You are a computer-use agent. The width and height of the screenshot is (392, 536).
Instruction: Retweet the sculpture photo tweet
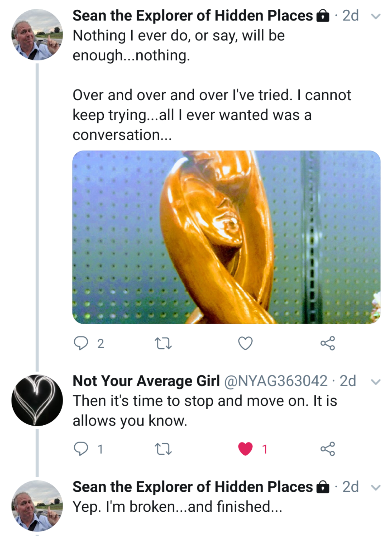(163, 343)
